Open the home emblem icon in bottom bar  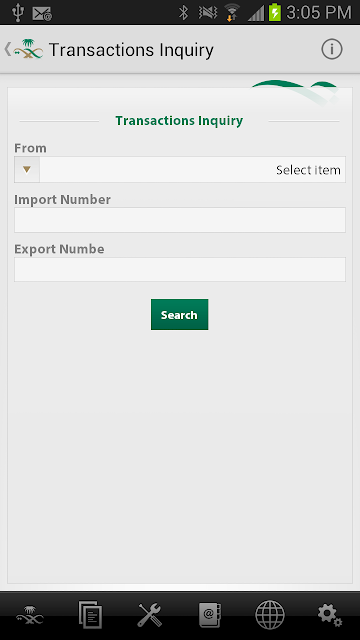(x=29, y=615)
